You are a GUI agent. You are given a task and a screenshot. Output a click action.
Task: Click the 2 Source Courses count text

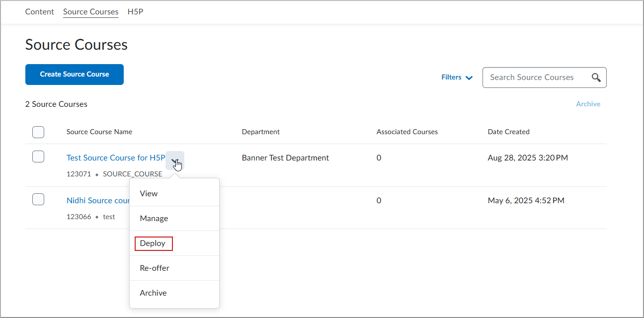point(56,104)
